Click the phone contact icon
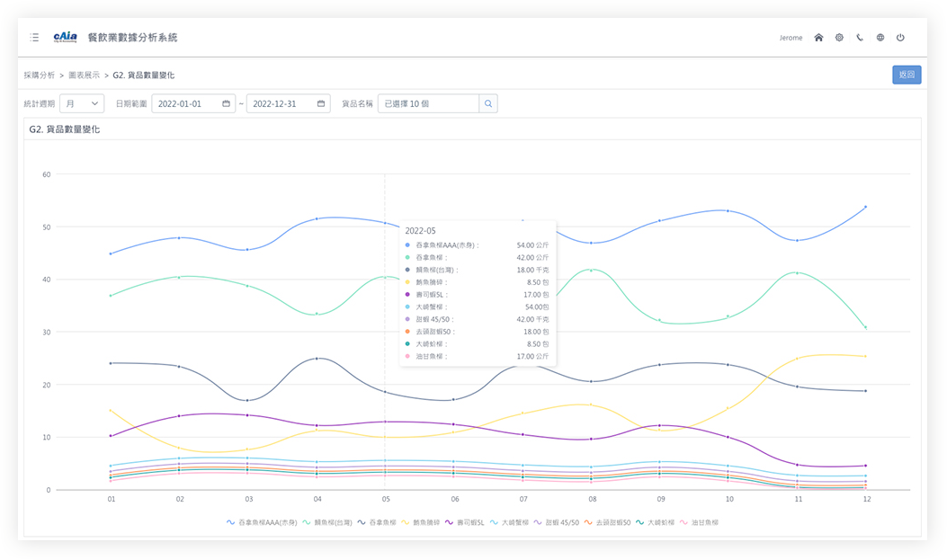The width and height of the screenshot is (947, 560). click(860, 38)
